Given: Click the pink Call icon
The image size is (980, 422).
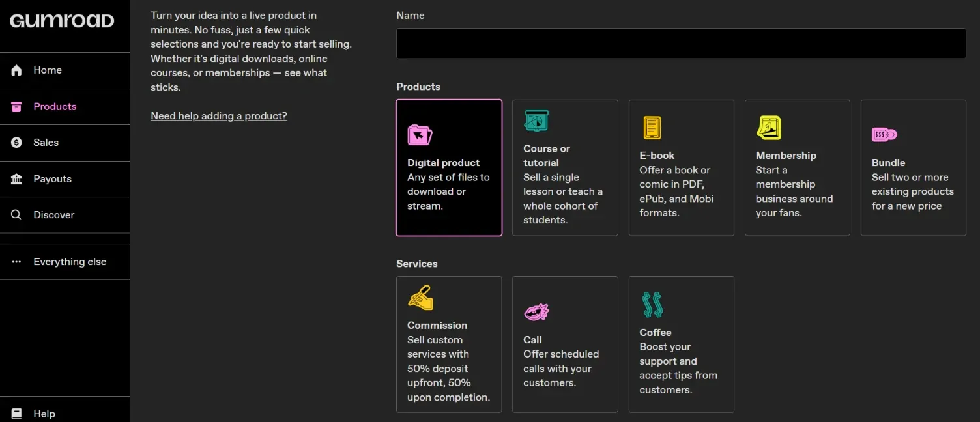Looking at the screenshot, I should click(x=536, y=312).
